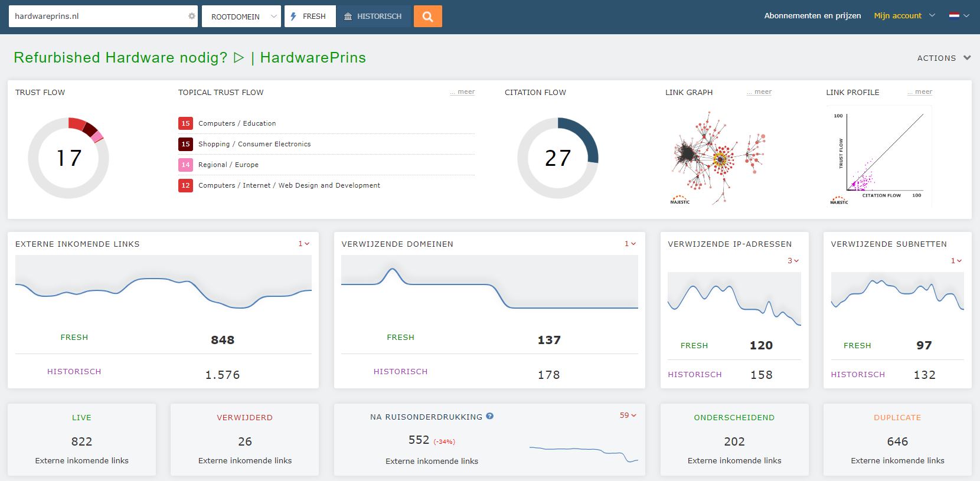Open the Externe Inkomende Links period dropdown

(x=304, y=244)
